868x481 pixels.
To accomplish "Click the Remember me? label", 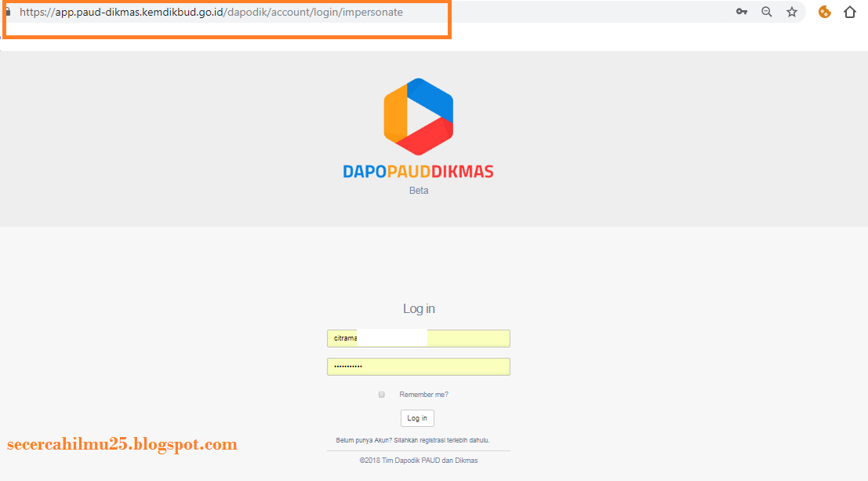I will point(423,395).
